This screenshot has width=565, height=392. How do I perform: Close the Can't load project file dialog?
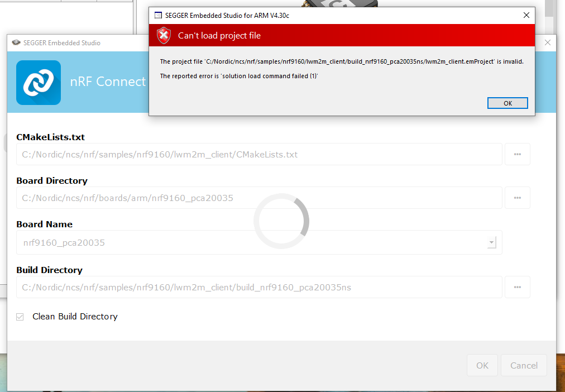coord(526,15)
